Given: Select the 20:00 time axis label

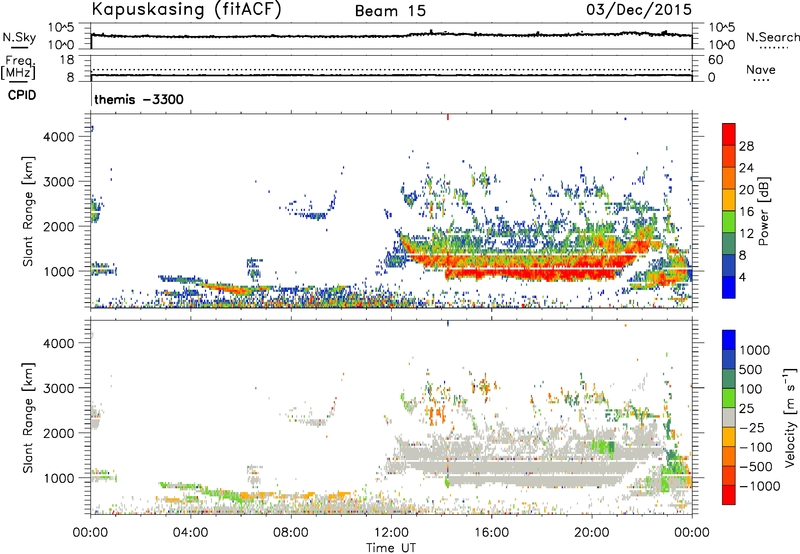Looking at the screenshot, I should point(591,533).
